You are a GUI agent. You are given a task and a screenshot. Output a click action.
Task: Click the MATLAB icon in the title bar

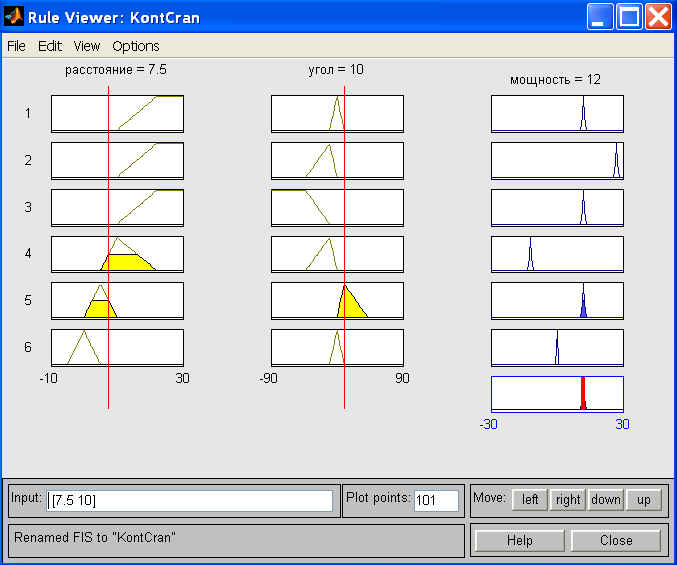pyautogui.click(x=14, y=16)
